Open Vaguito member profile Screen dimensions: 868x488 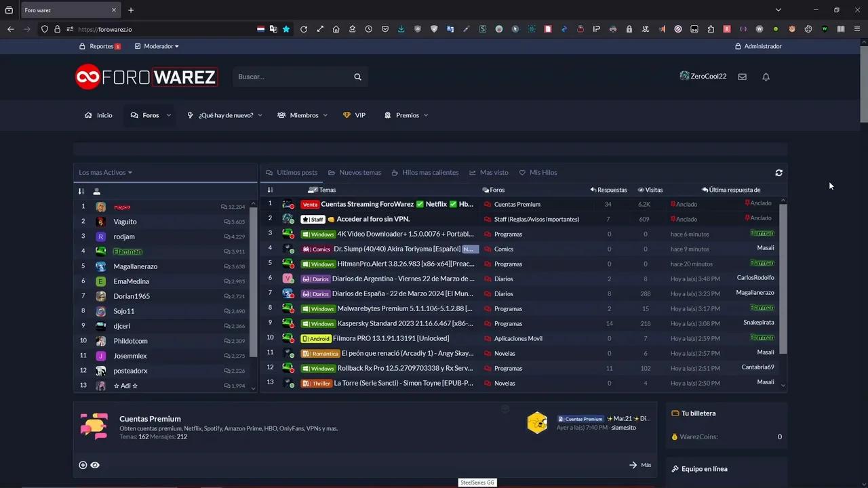125,222
